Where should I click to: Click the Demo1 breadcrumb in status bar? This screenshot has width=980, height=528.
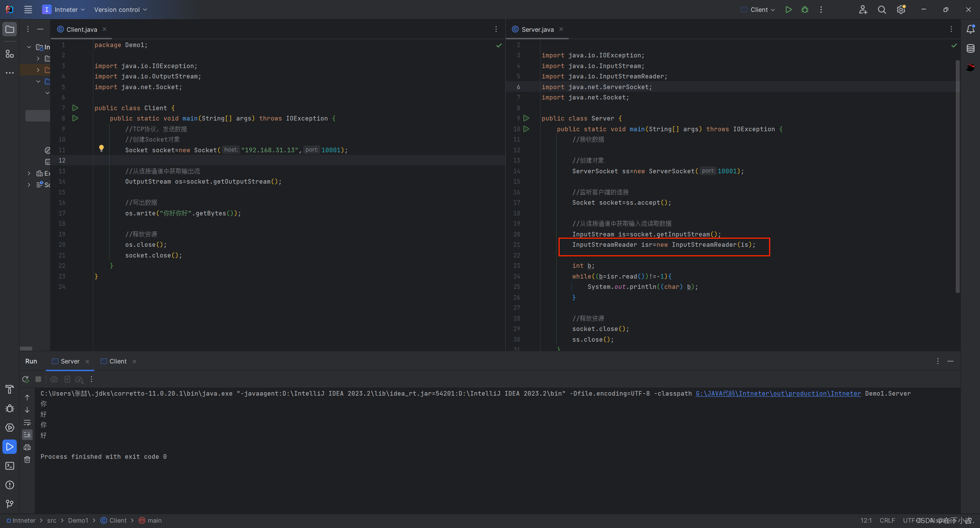[78, 520]
